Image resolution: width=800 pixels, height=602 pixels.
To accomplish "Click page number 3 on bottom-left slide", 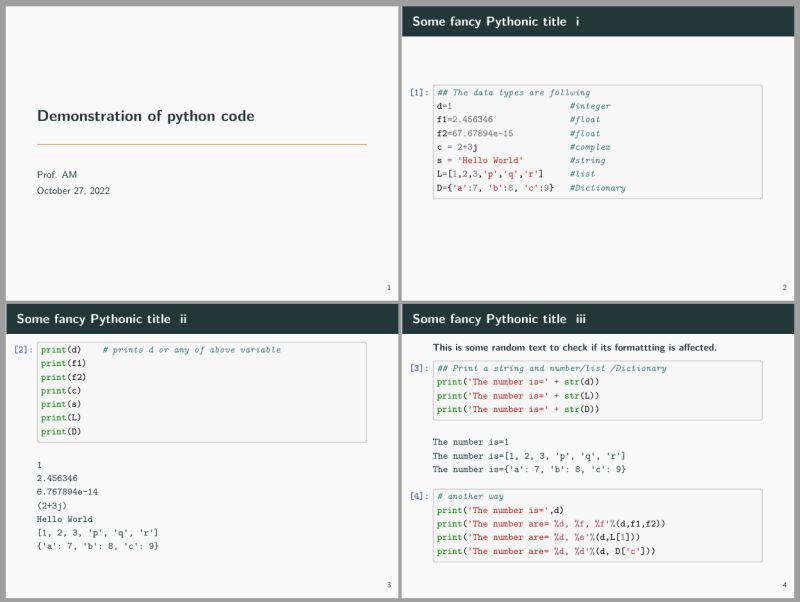I will click(x=387, y=584).
